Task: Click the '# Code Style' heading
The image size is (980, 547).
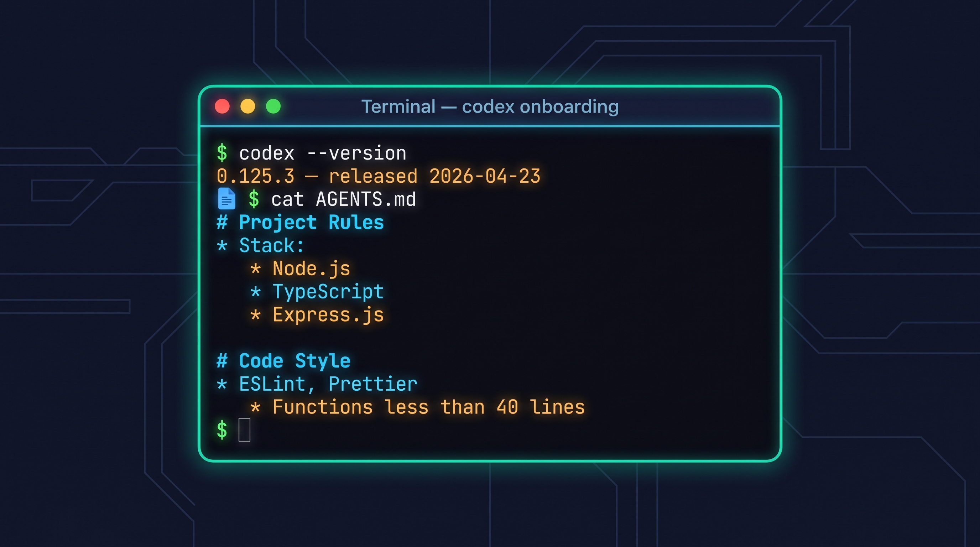Action: click(x=284, y=361)
